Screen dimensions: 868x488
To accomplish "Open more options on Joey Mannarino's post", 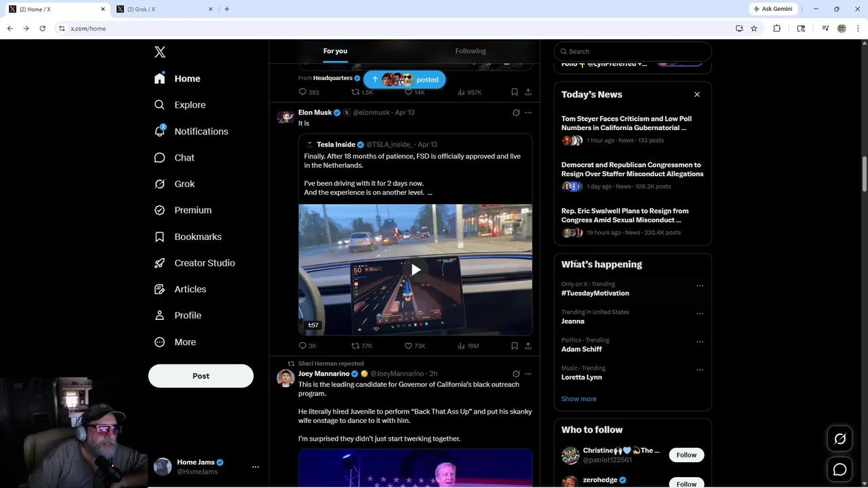I will [528, 373].
